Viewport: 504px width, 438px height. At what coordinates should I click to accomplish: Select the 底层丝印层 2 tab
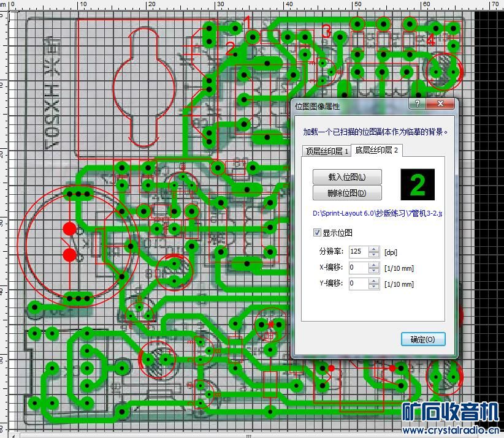coord(376,150)
